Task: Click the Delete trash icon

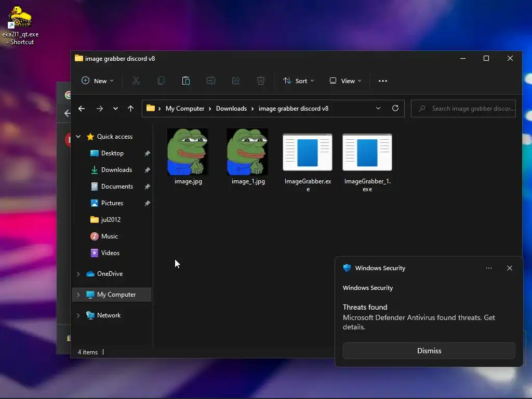Action: click(261, 81)
